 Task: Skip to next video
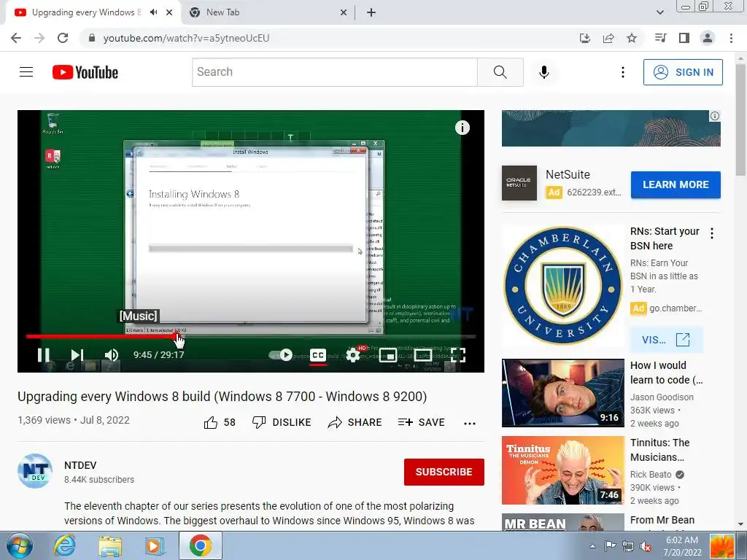(x=77, y=355)
